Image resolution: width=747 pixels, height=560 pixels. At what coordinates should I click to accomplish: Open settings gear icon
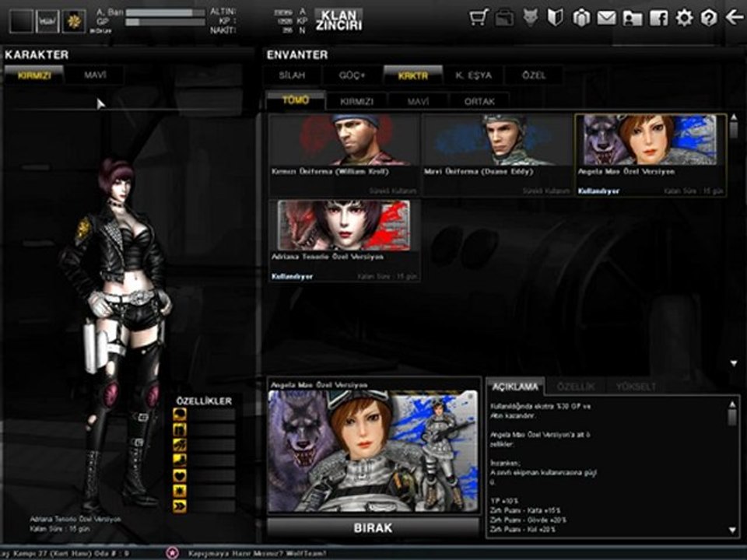[684, 18]
